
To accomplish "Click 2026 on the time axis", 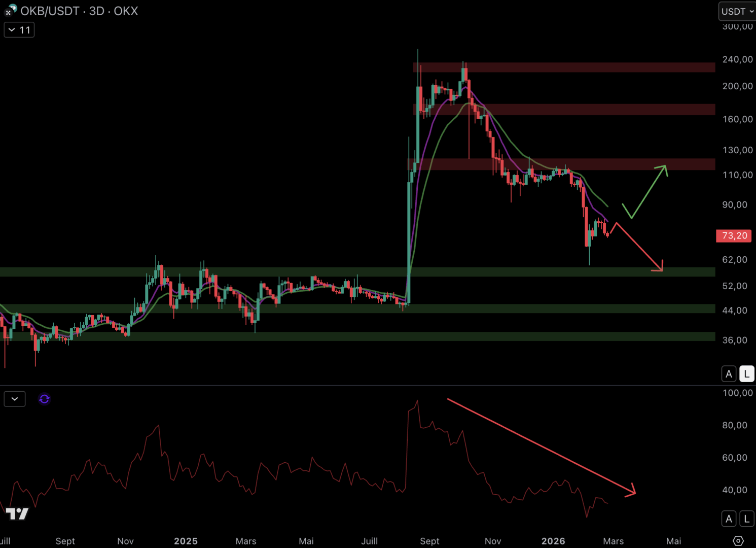I will point(553,541).
